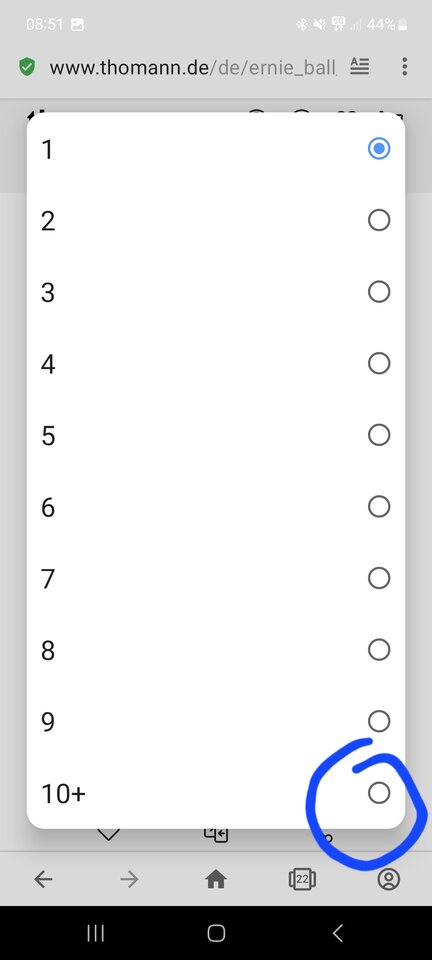Go back with browser back arrow
This screenshot has height=960, width=432.
[43, 880]
